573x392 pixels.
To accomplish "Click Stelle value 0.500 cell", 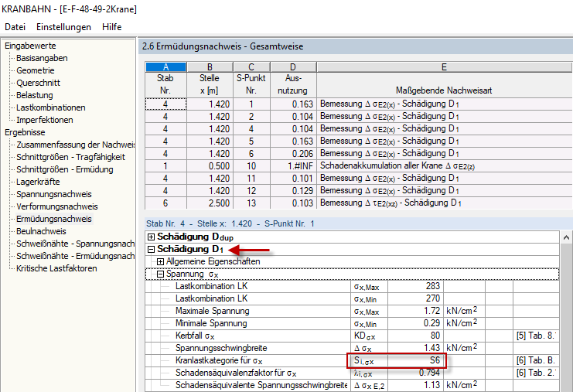I will tap(210, 166).
